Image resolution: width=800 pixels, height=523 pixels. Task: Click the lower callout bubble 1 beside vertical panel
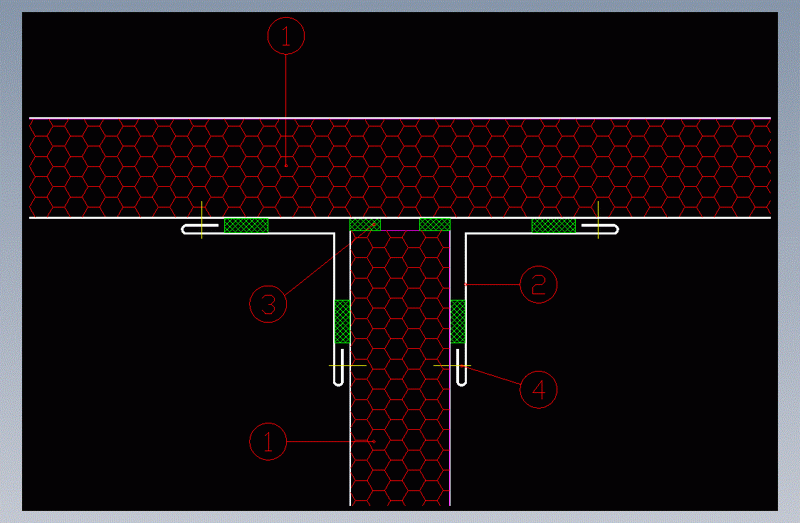(268, 441)
